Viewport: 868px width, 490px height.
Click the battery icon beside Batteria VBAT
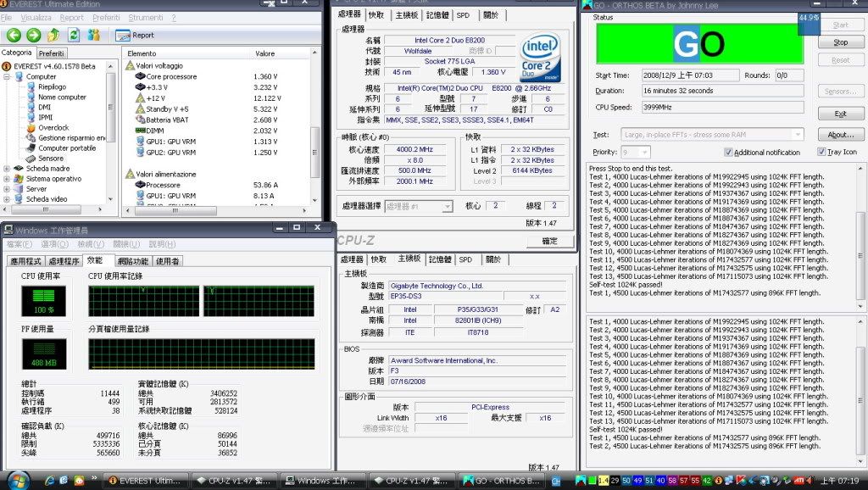141,120
